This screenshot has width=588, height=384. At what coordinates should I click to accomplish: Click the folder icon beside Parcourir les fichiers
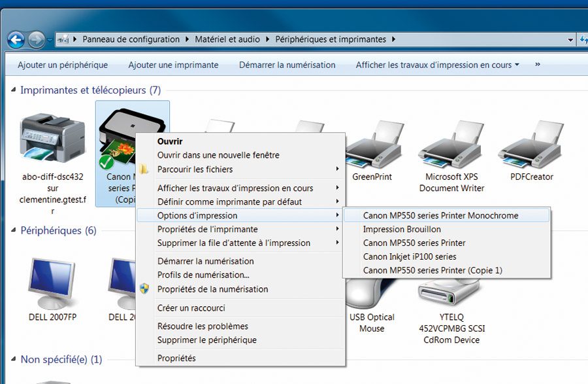click(x=144, y=169)
